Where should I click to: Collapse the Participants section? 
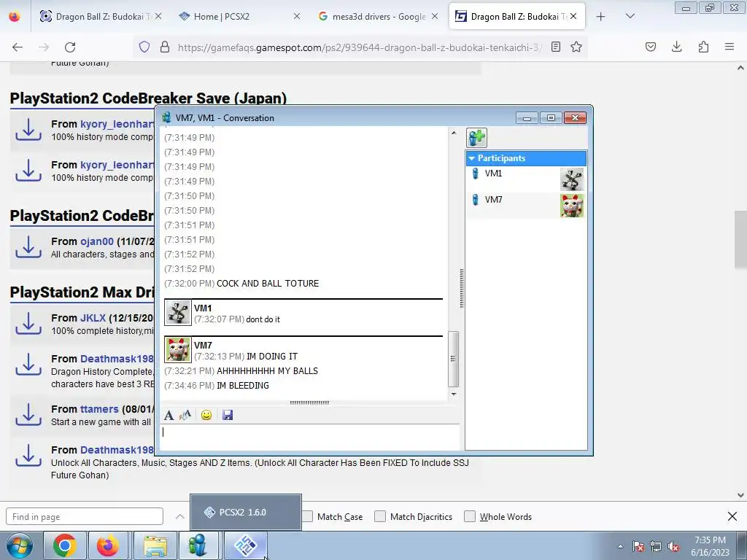[x=472, y=158]
